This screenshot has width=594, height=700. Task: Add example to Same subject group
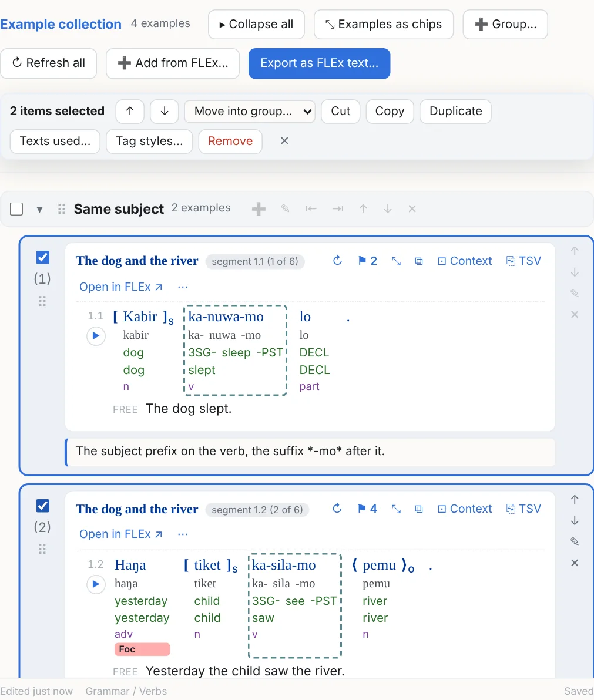tap(259, 208)
